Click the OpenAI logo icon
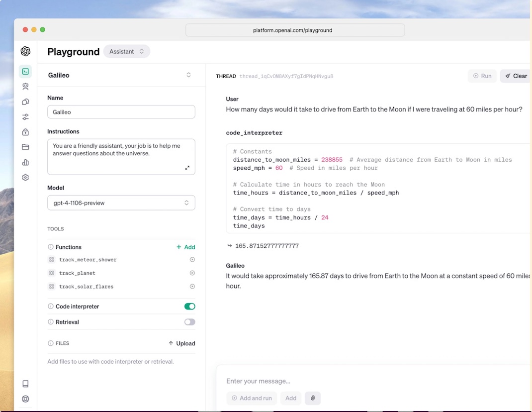Image resolution: width=532 pixels, height=412 pixels. click(x=25, y=51)
